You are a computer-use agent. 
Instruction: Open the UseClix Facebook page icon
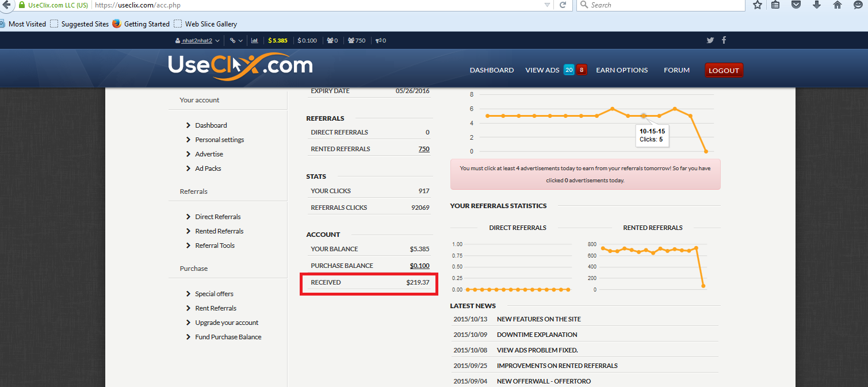coord(724,40)
